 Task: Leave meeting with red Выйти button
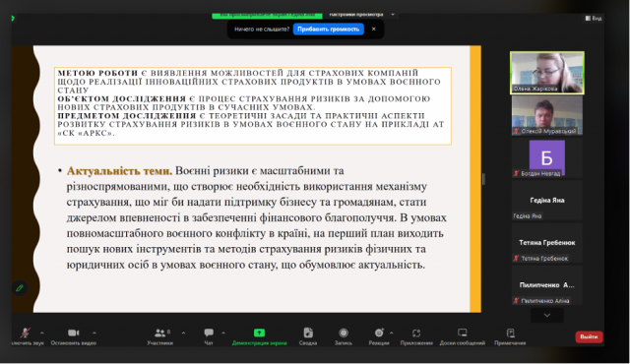point(589,336)
